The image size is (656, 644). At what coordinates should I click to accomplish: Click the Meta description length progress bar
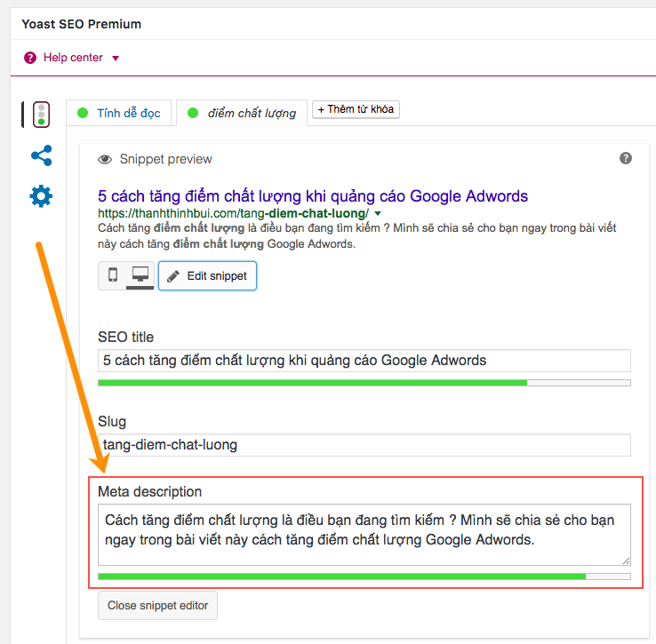coord(364,576)
